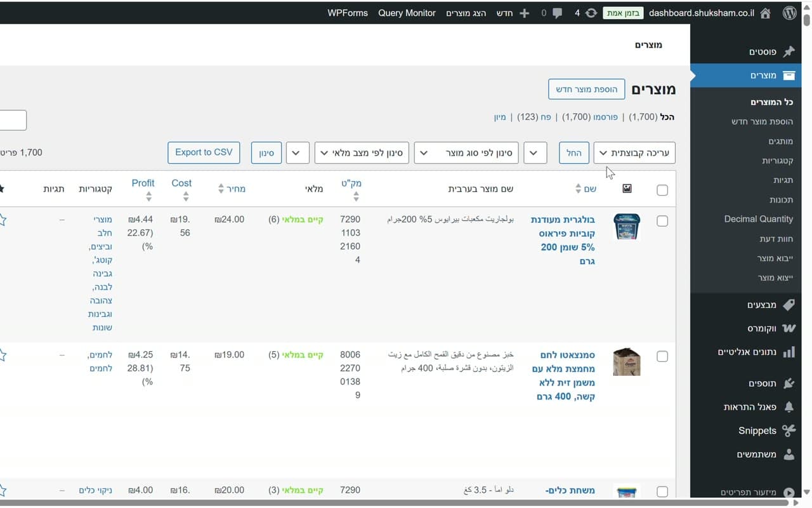
Task: Open the comments bubble icon
Action: click(x=557, y=13)
